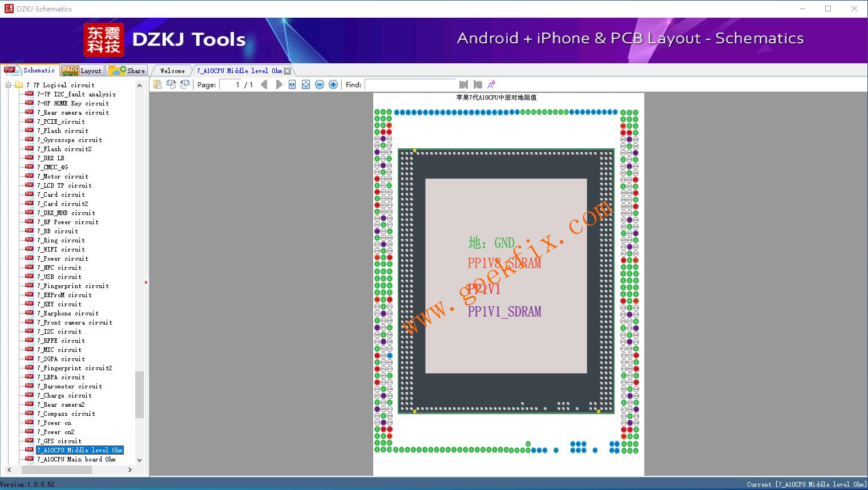
Task: Click the folder icon of 7 7P Logical circuit
Action: (19, 85)
